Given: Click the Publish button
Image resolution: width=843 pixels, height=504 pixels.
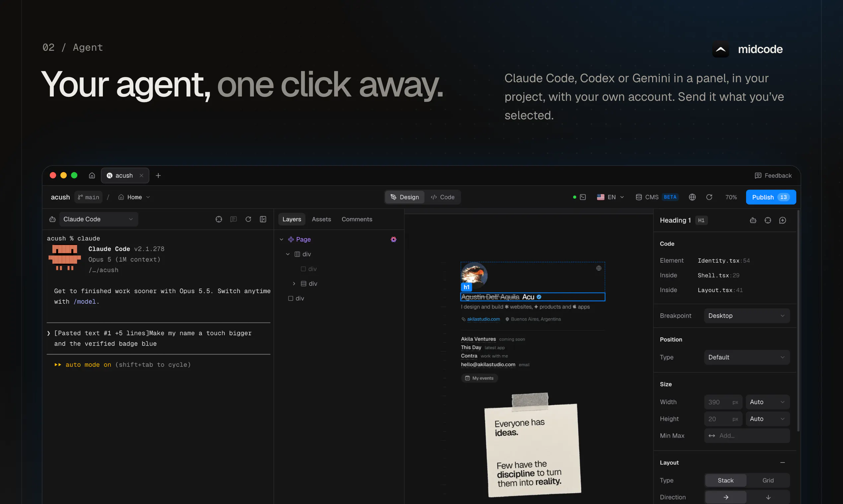Looking at the screenshot, I should tap(771, 197).
